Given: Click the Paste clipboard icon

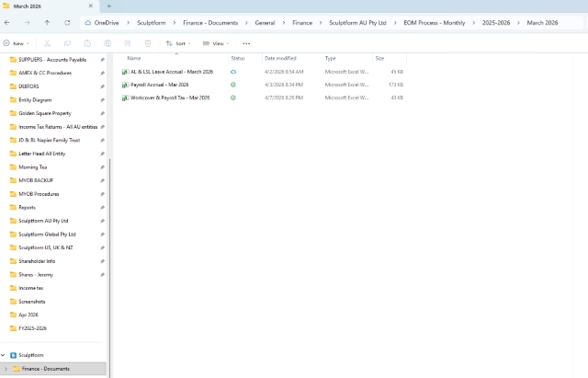Looking at the screenshot, I should [x=87, y=43].
